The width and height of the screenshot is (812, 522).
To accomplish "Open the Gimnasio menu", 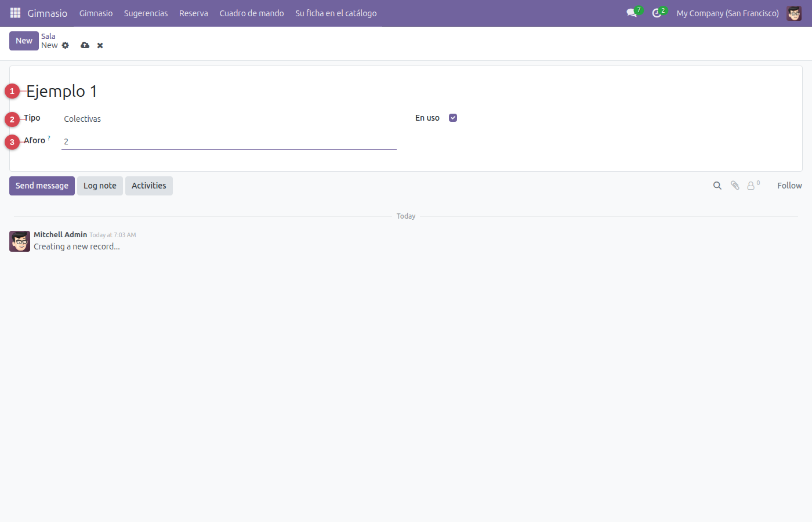I will (96, 13).
